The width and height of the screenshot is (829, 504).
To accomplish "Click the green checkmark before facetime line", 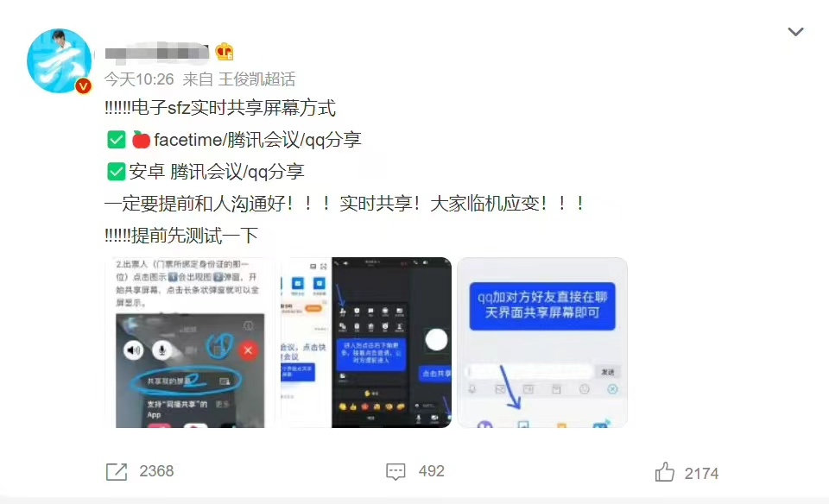I will point(117,140).
